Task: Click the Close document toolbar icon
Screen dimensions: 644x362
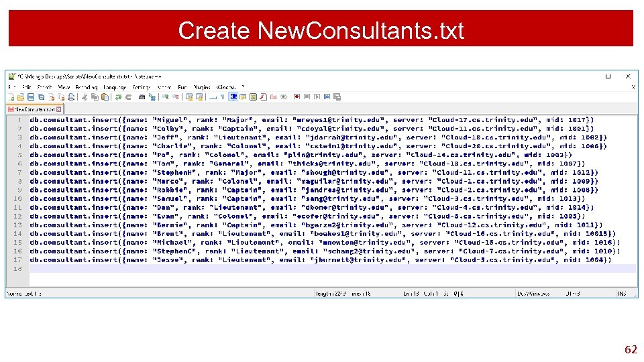Action: [52, 97]
